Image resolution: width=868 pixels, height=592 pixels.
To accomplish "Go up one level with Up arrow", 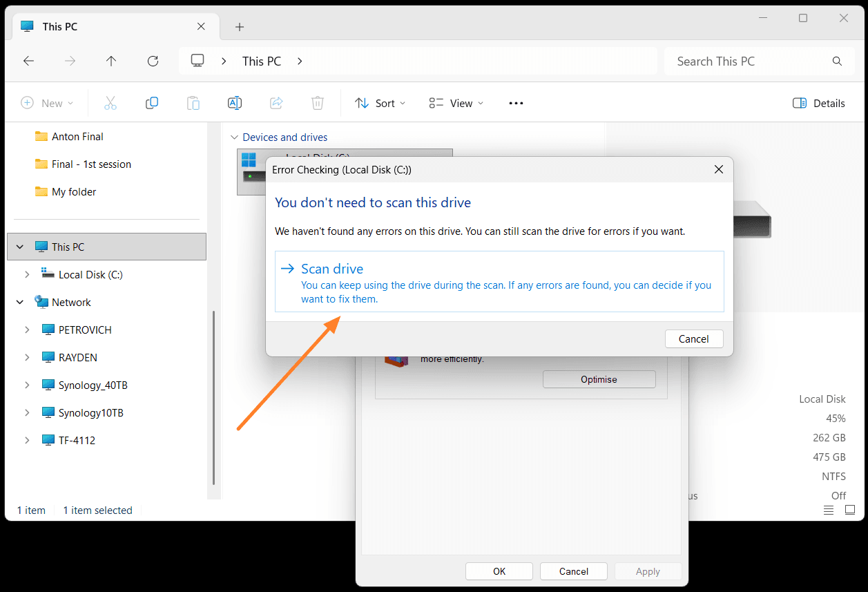I will 111,61.
